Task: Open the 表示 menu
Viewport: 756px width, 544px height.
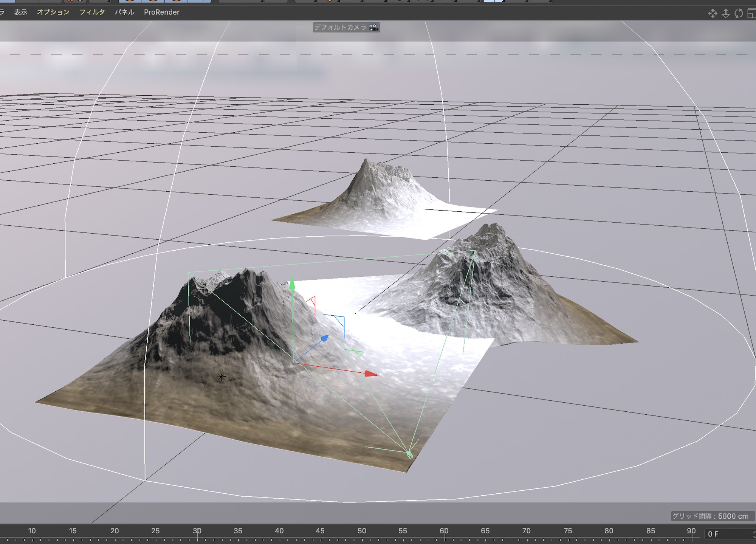Action: pos(21,12)
